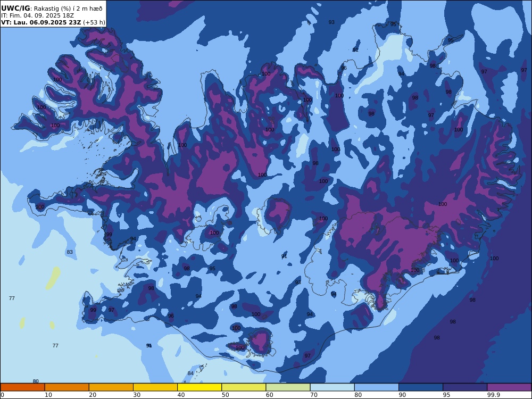Click the purple above-99.9 legend swatch
The height and width of the screenshot is (399, 532).
[509, 387]
